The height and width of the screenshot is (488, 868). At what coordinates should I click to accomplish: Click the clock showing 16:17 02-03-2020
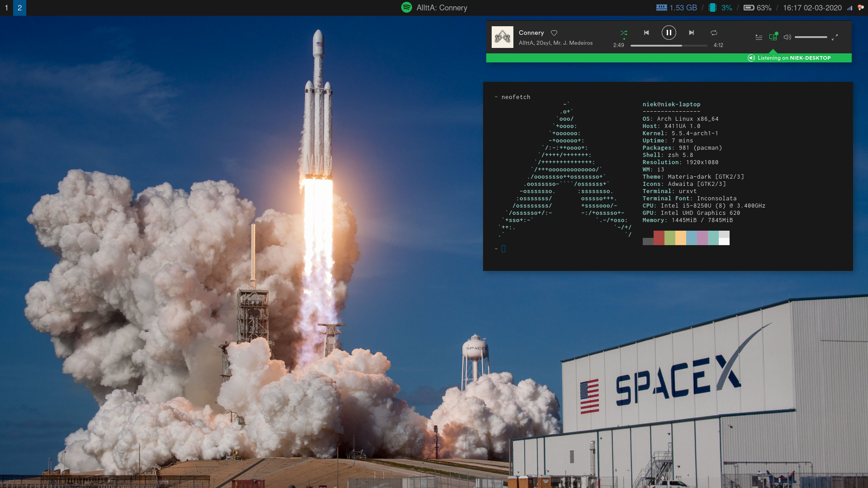[x=812, y=8]
